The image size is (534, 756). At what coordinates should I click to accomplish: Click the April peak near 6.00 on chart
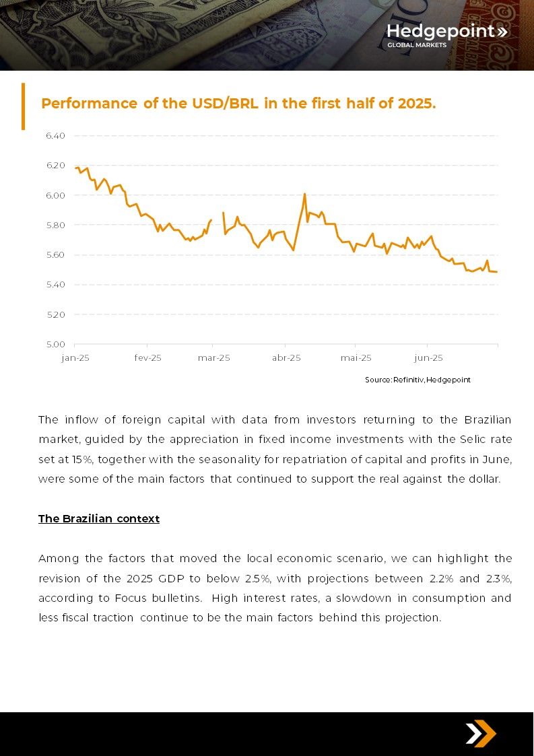[x=305, y=195]
